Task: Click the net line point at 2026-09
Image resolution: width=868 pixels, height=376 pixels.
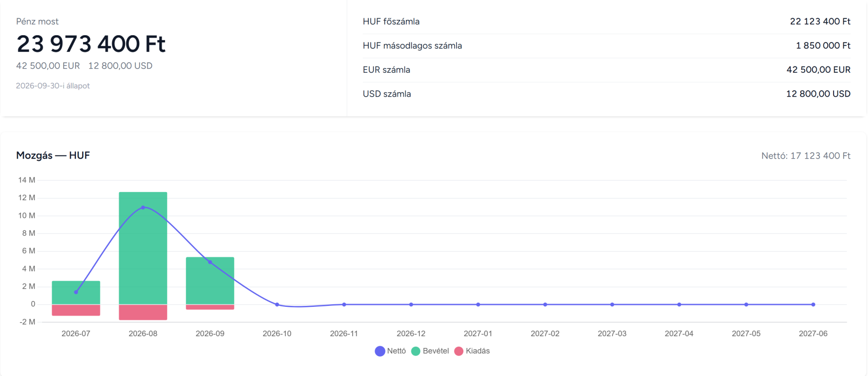Action: [210, 262]
